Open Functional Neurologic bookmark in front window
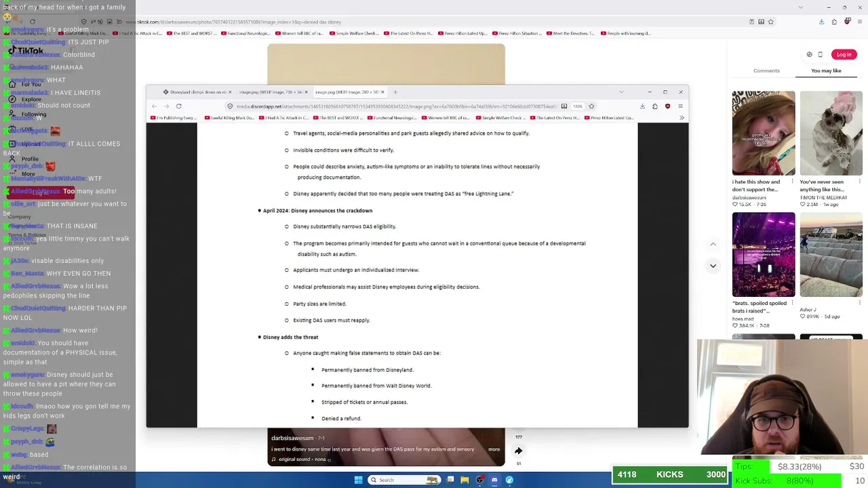Screen dimensions: 868x488 [391, 118]
